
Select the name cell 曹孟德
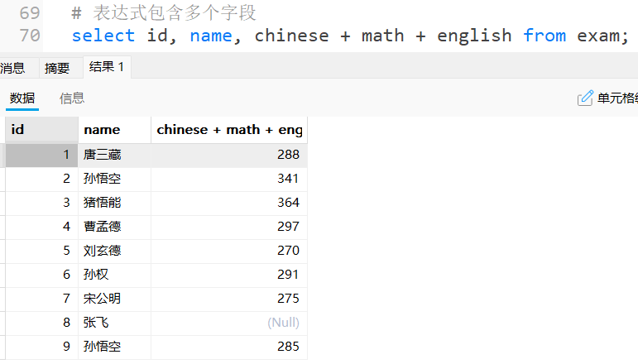114,227
